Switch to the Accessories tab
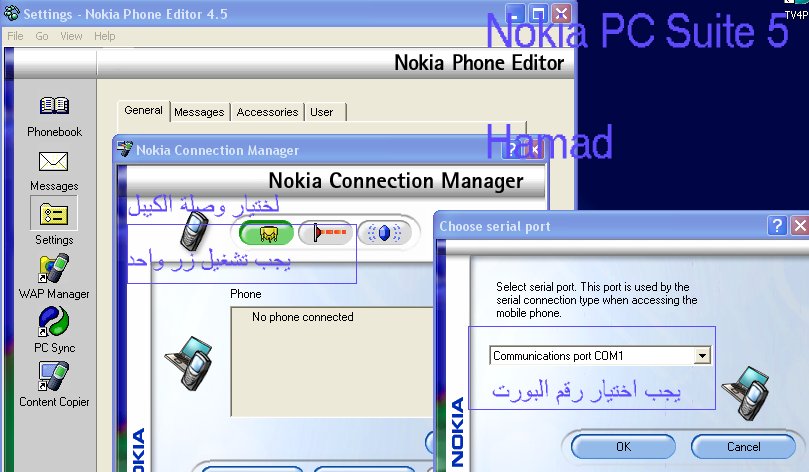 [x=267, y=112]
